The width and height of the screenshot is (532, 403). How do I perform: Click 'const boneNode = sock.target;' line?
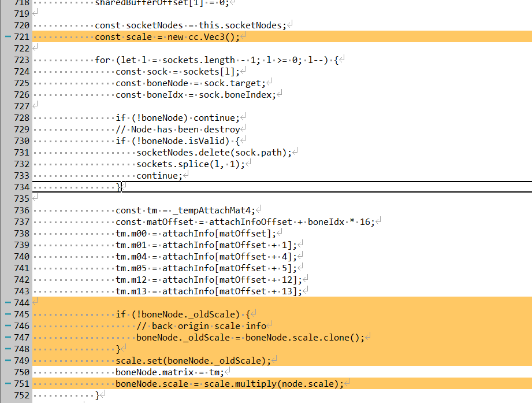coord(191,83)
